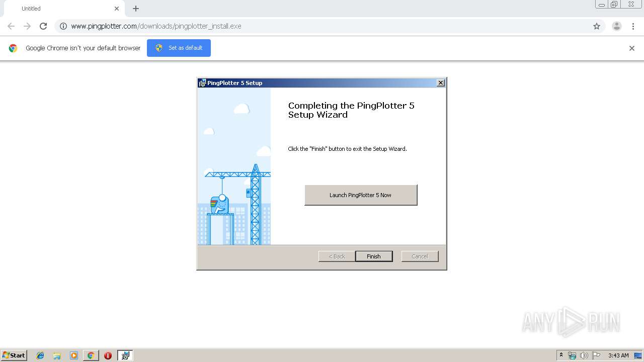This screenshot has width=644, height=362.
Task: Open the Windows Start menu
Action: [14, 355]
